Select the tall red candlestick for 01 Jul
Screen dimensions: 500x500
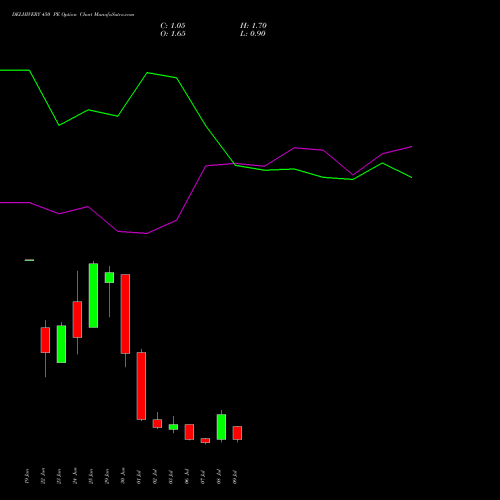tap(141, 386)
